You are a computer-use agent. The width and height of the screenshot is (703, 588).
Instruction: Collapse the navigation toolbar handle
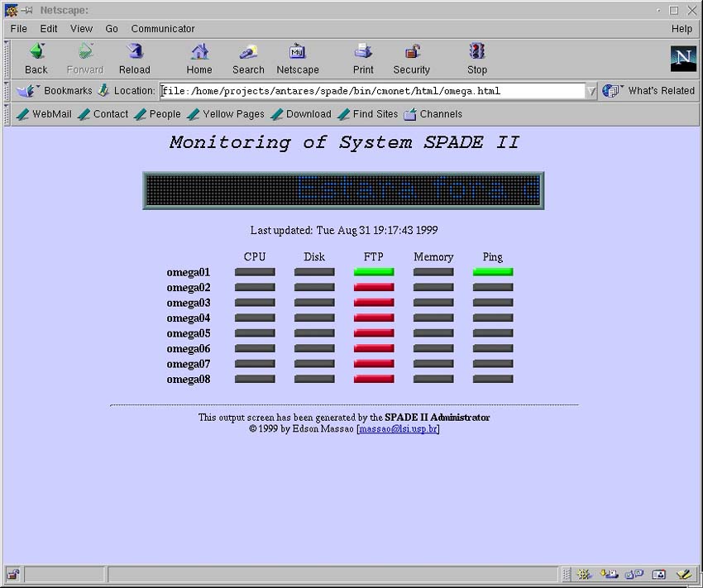pyautogui.click(x=7, y=60)
